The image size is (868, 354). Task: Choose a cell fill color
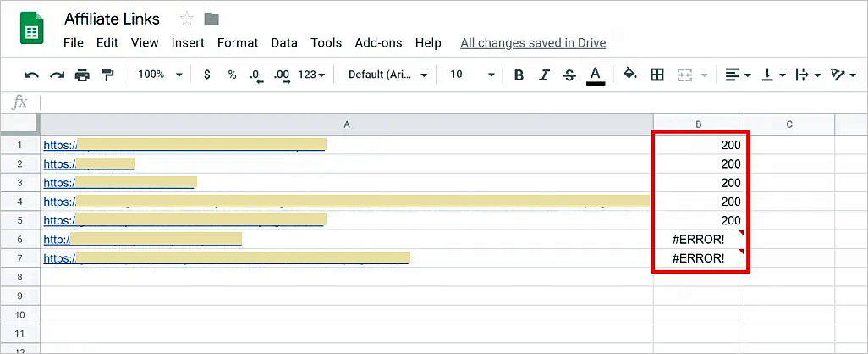(x=630, y=75)
